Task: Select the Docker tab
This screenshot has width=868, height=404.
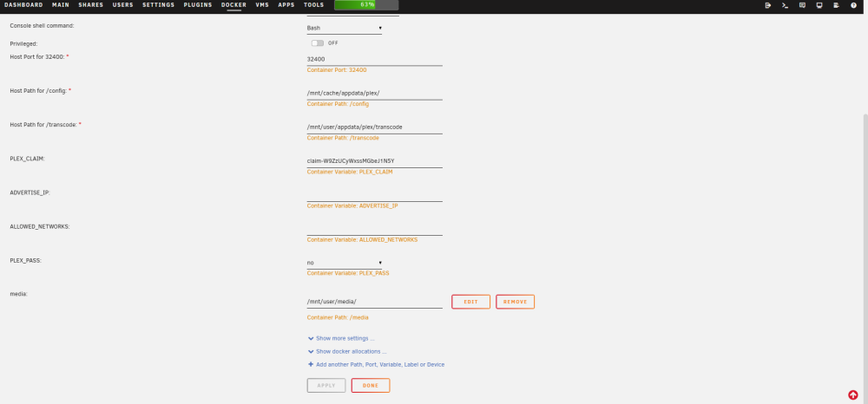Action: point(233,5)
